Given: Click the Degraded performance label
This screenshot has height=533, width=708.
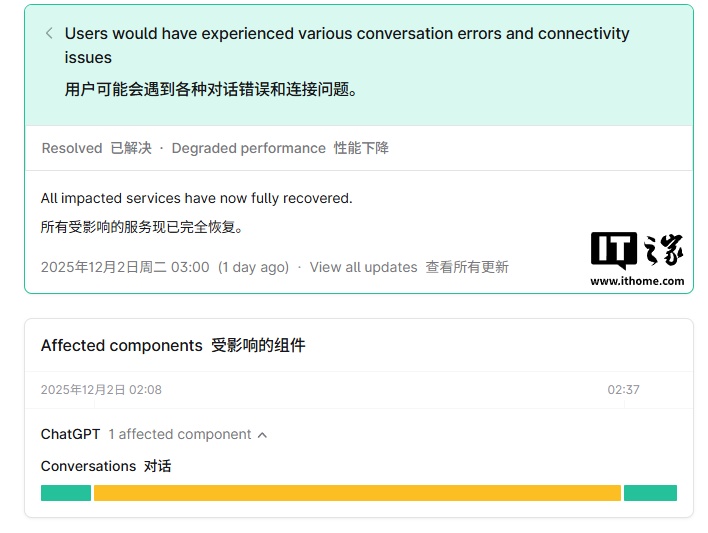Looking at the screenshot, I should (249, 148).
